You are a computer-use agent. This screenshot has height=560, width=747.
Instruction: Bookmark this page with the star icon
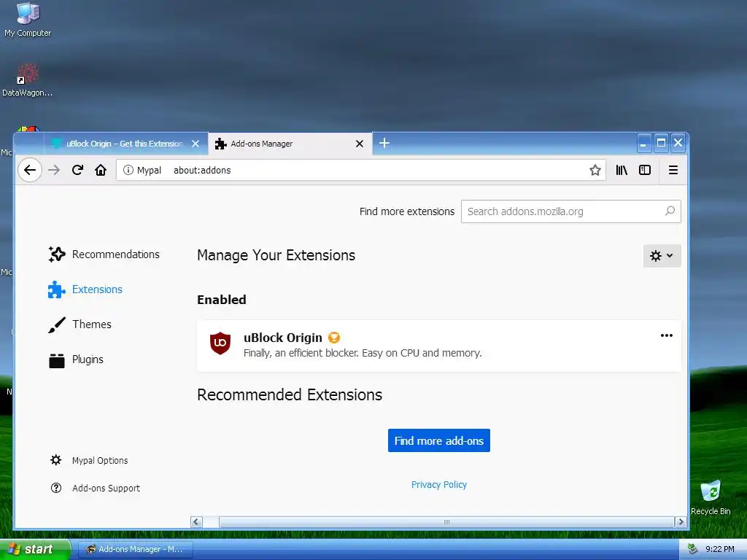pos(595,170)
